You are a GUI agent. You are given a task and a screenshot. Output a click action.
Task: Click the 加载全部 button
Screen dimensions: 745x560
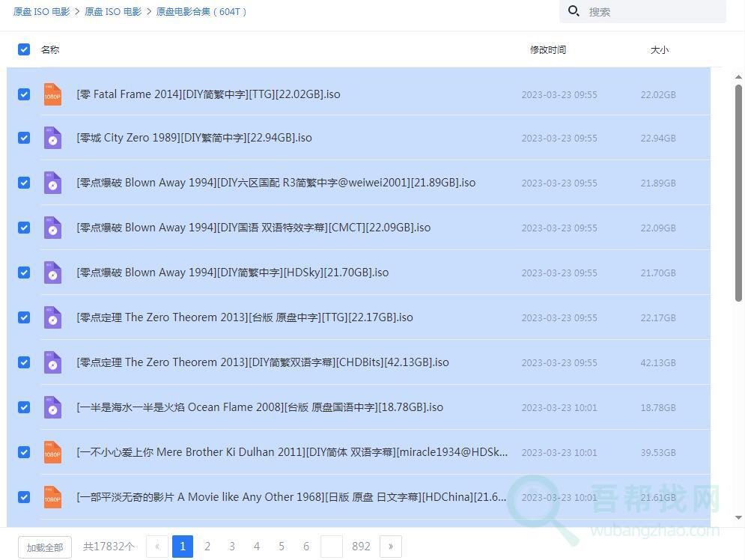click(45, 547)
